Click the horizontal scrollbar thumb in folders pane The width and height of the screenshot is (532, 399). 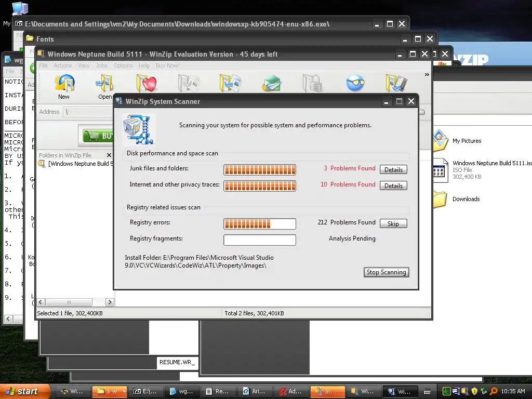[x=69, y=302]
